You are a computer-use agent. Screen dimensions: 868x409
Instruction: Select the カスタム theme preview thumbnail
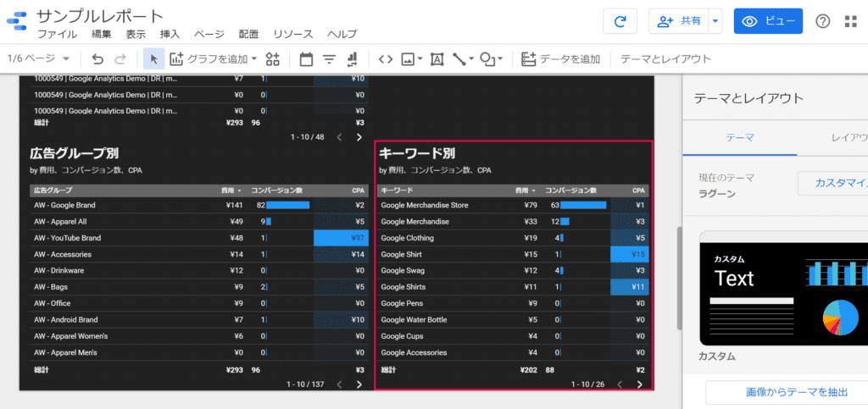tap(784, 288)
